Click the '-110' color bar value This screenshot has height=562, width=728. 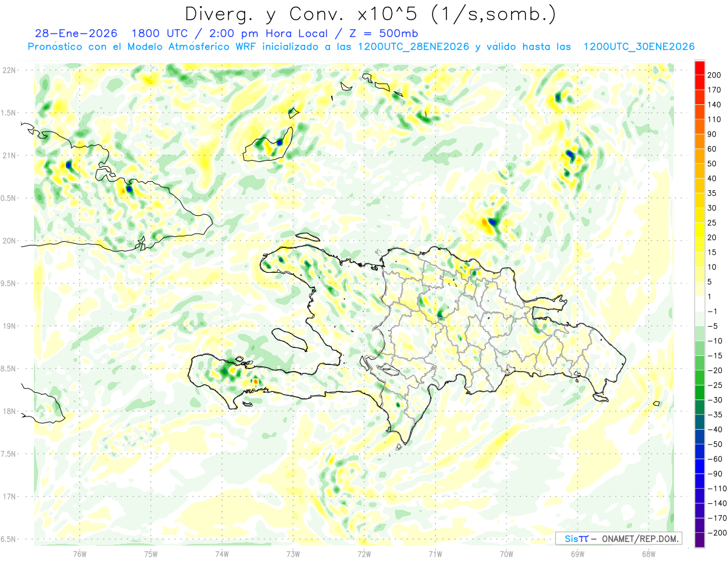(x=716, y=489)
